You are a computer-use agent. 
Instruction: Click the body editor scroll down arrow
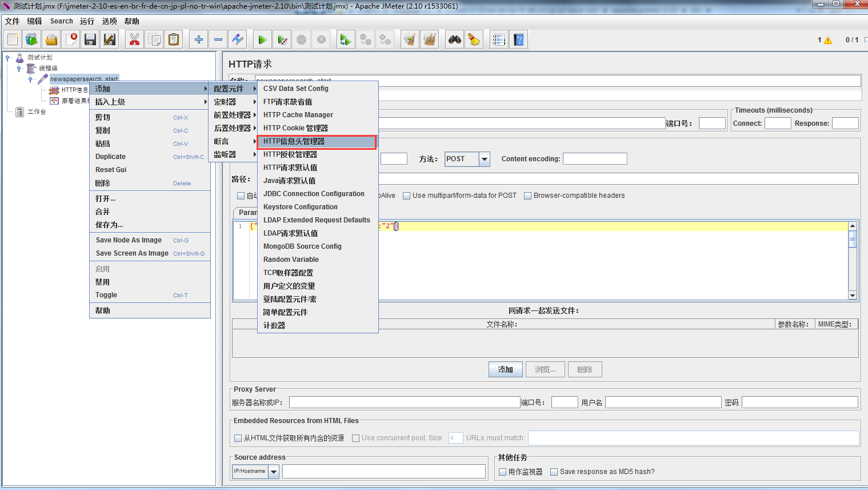tap(853, 296)
